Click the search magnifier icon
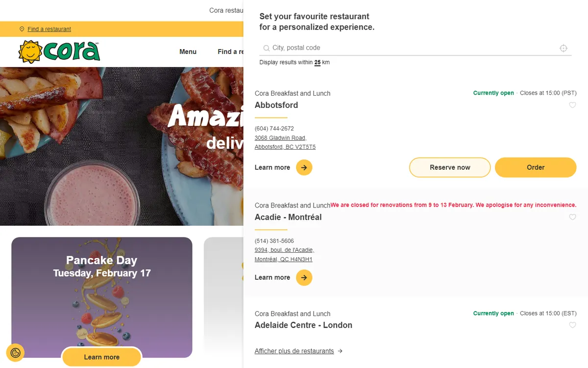This screenshot has height=368, width=588. click(x=266, y=48)
